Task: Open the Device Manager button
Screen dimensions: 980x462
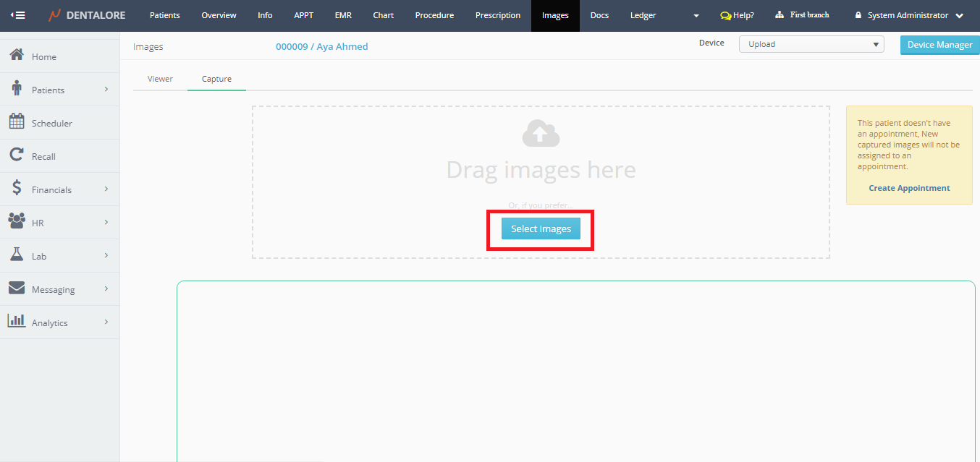Action: click(939, 45)
